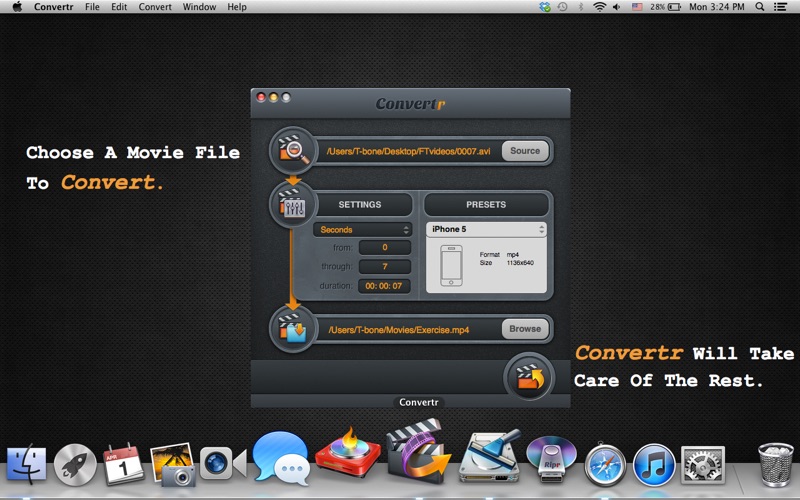Screen dimensions: 800x500
Task: Click the Size 1136x640 text in preset
Action: click(x=506, y=263)
